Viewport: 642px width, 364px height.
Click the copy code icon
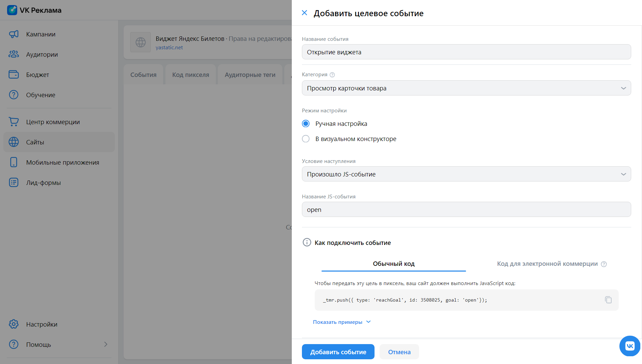pos(608,300)
